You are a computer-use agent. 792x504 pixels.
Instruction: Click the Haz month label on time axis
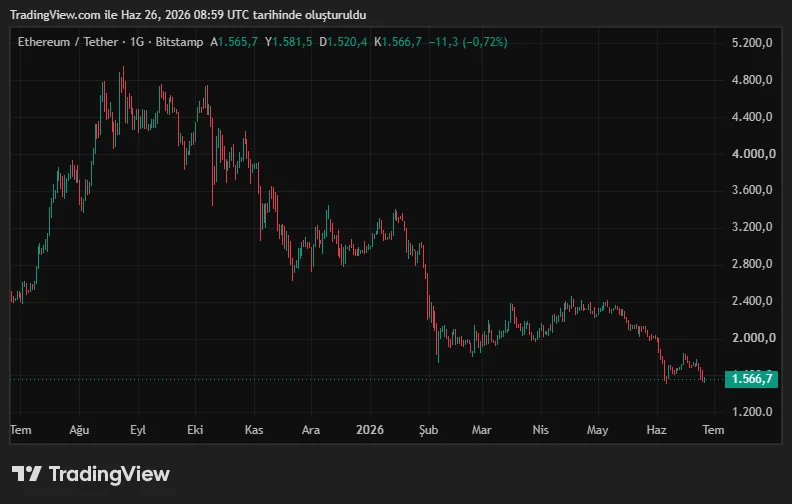(657, 430)
